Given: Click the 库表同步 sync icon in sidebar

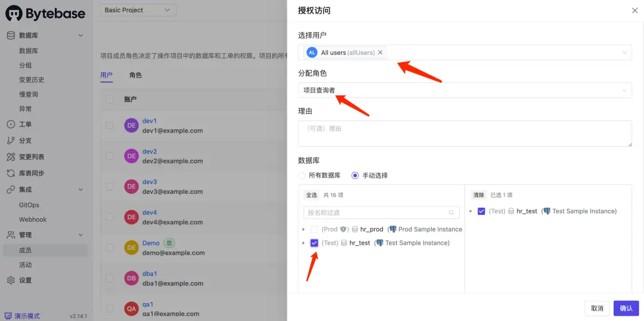Looking at the screenshot, I should coord(11,173).
